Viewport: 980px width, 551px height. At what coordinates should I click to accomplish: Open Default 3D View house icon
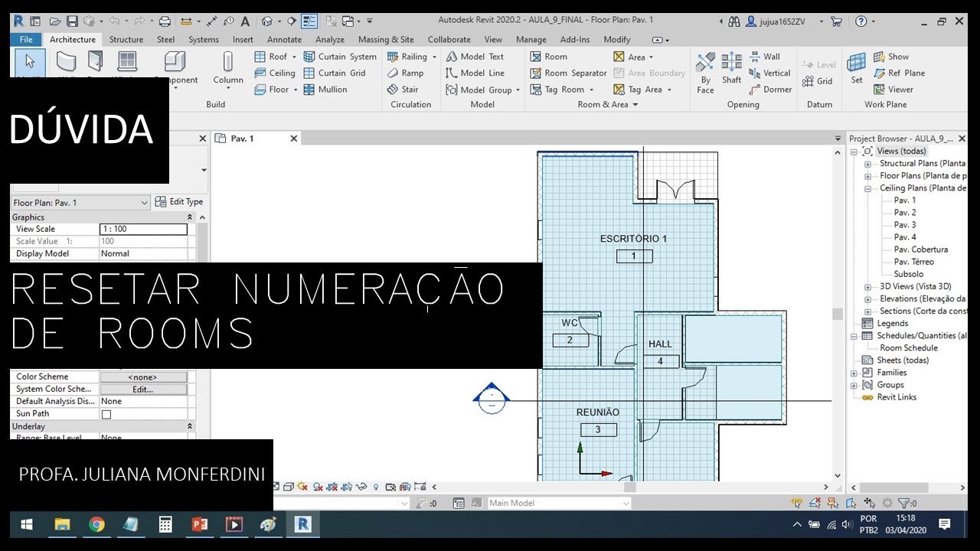266,21
